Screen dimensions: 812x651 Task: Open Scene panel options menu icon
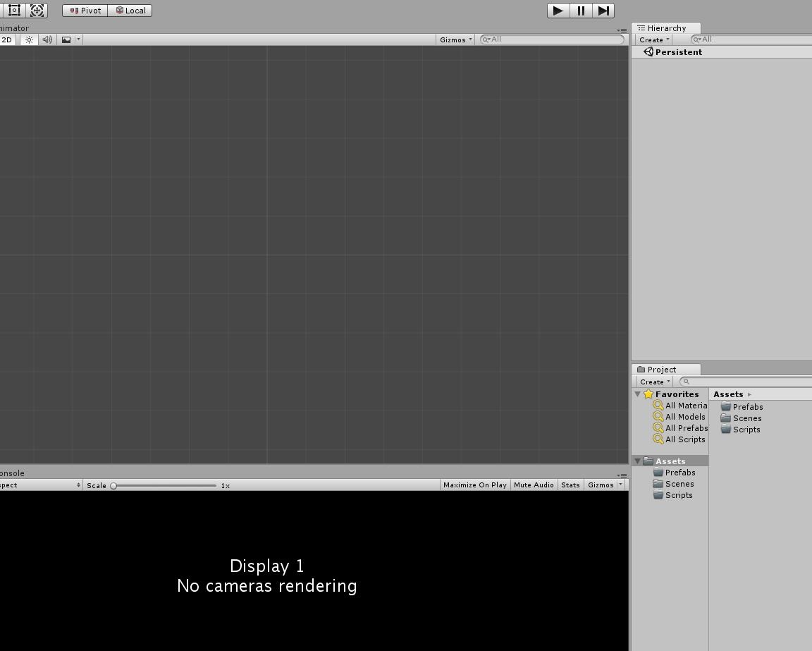[x=622, y=30]
